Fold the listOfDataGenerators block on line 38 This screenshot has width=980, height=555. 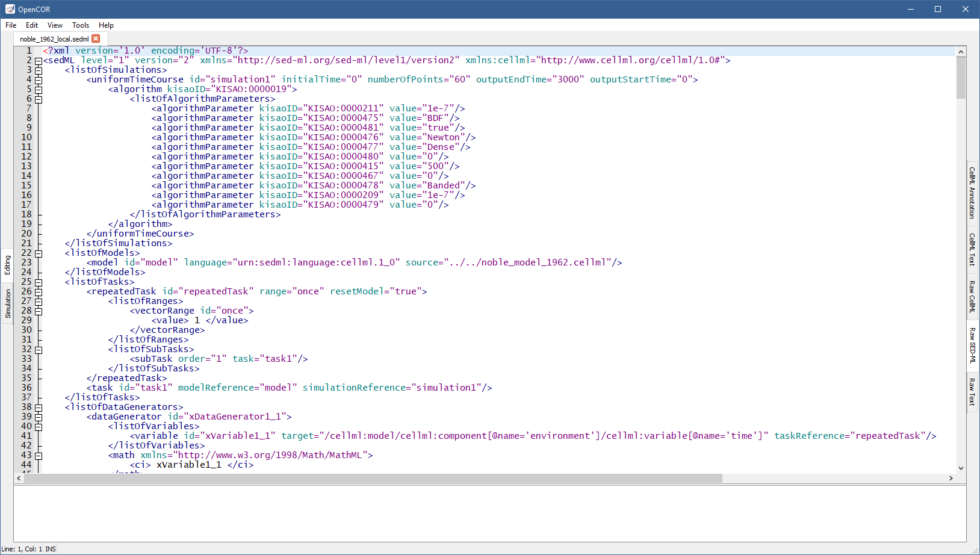click(39, 408)
